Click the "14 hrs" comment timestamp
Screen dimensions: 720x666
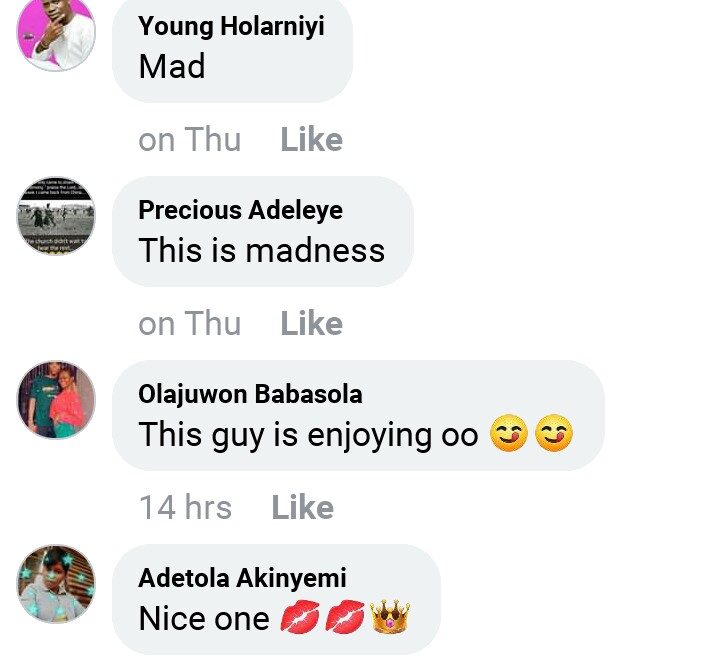pyautogui.click(x=185, y=508)
